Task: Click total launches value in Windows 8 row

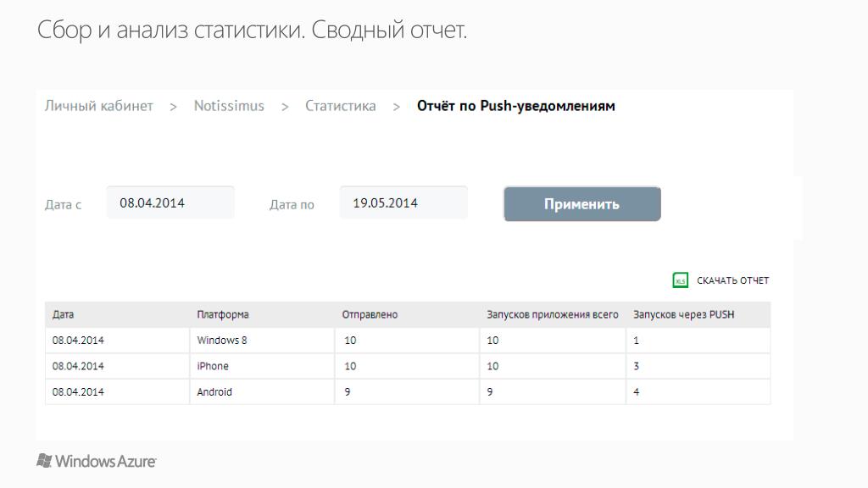Action: click(x=553, y=341)
